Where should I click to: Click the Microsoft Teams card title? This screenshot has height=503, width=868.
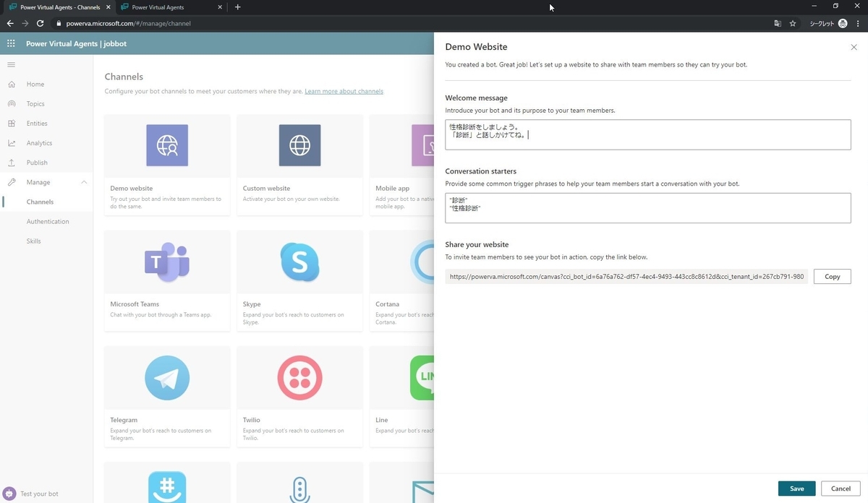click(135, 304)
